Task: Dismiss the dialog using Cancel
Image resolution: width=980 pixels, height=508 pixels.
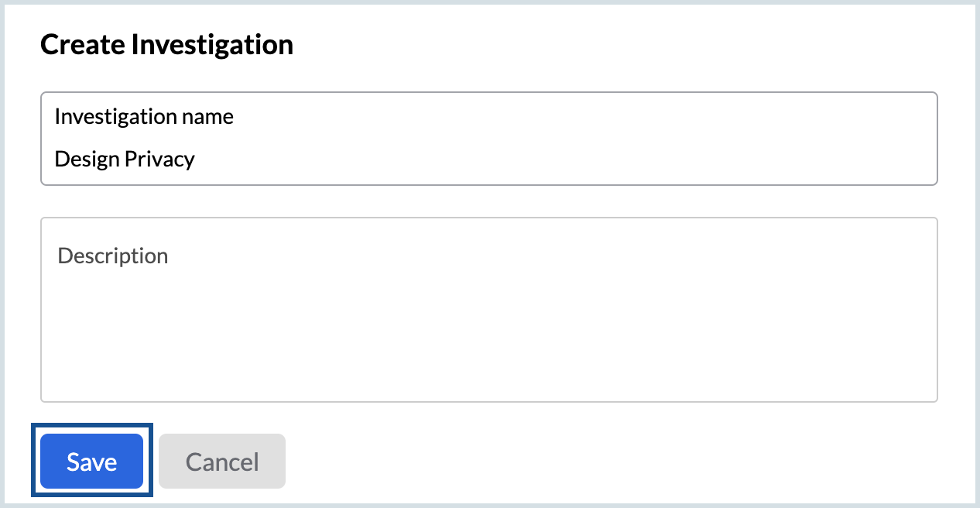Action: pos(222,462)
